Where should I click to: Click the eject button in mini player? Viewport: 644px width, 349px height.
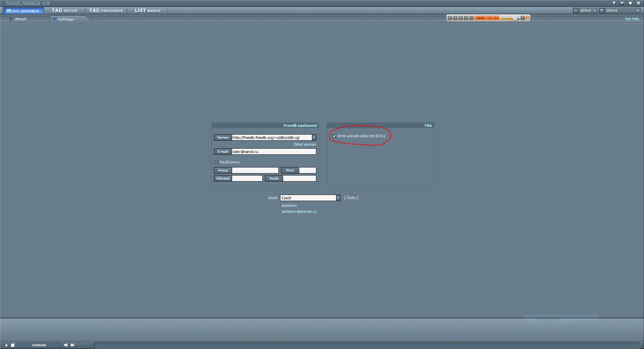[523, 18]
